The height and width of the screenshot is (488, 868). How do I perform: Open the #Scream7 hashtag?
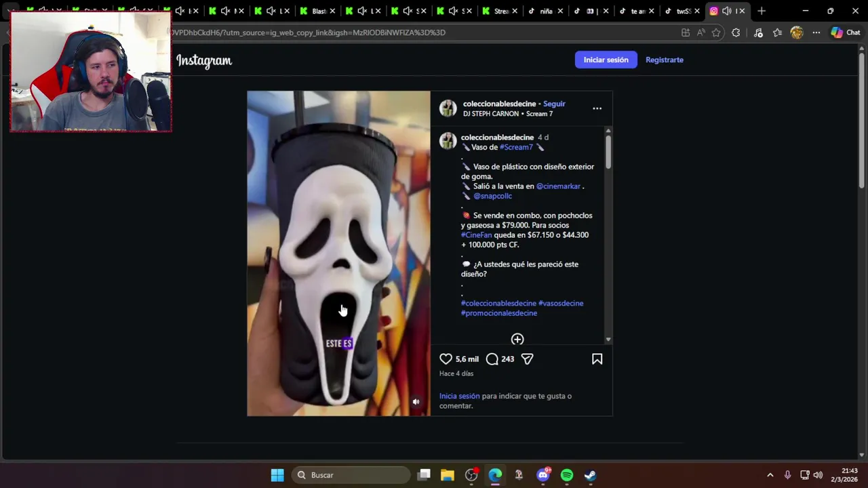(516, 147)
